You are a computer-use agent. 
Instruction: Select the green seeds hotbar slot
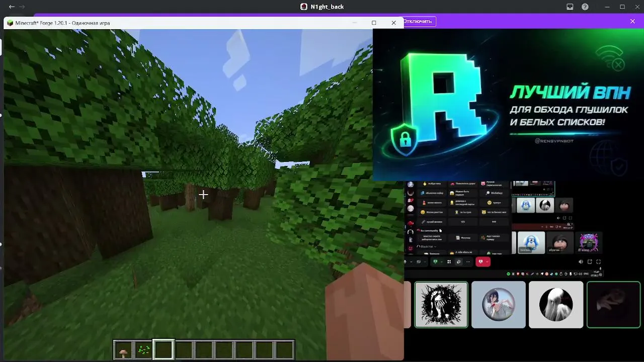(143, 349)
